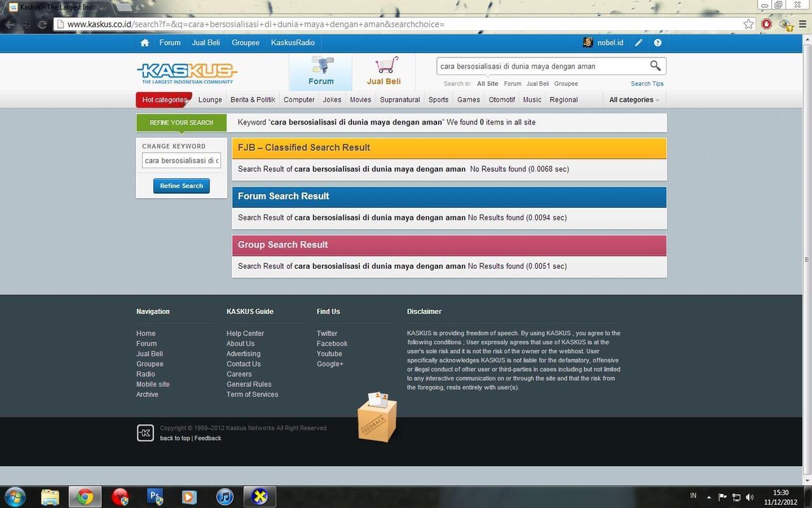Screen dimensions: 812x508
Task: Open Term of Services footer link
Action: coord(252,394)
